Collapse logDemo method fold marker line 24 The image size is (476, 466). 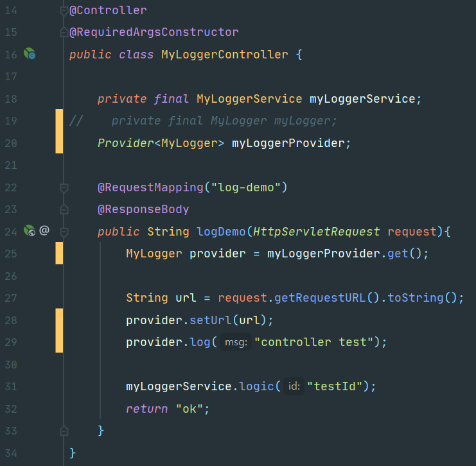coord(64,232)
